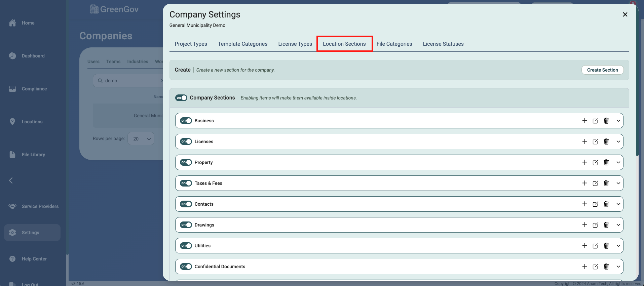The width and height of the screenshot is (644, 286).
Task: Switch to the File Categories tab
Action: (394, 44)
